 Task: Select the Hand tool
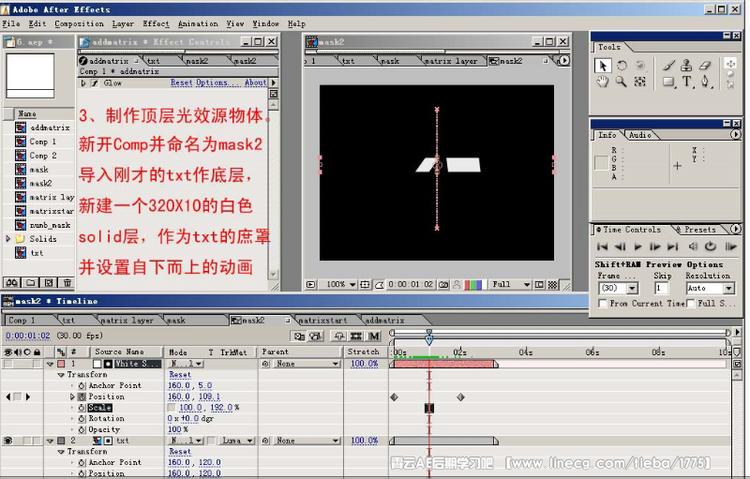coord(603,82)
